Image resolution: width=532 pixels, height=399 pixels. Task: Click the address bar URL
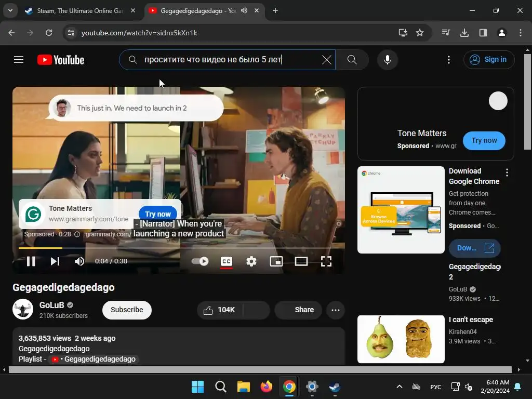(x=139, y=33)
